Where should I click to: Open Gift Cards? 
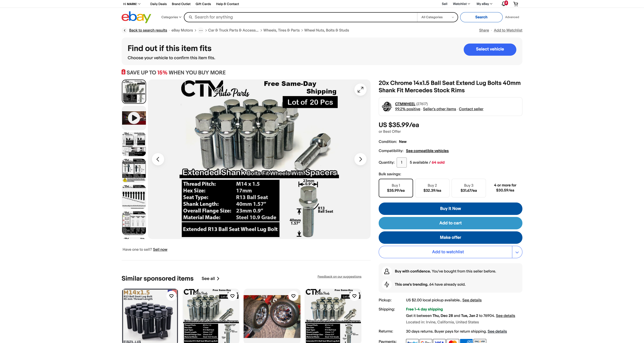(x=203, y=4)
